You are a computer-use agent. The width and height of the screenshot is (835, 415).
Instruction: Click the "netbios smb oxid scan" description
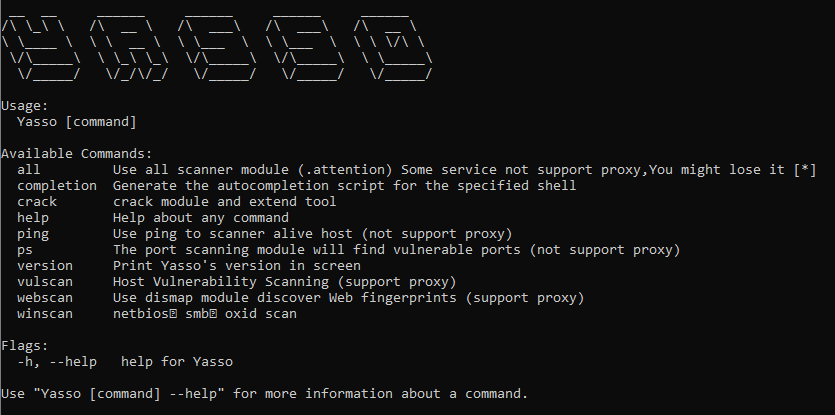[x=204, y=314]
